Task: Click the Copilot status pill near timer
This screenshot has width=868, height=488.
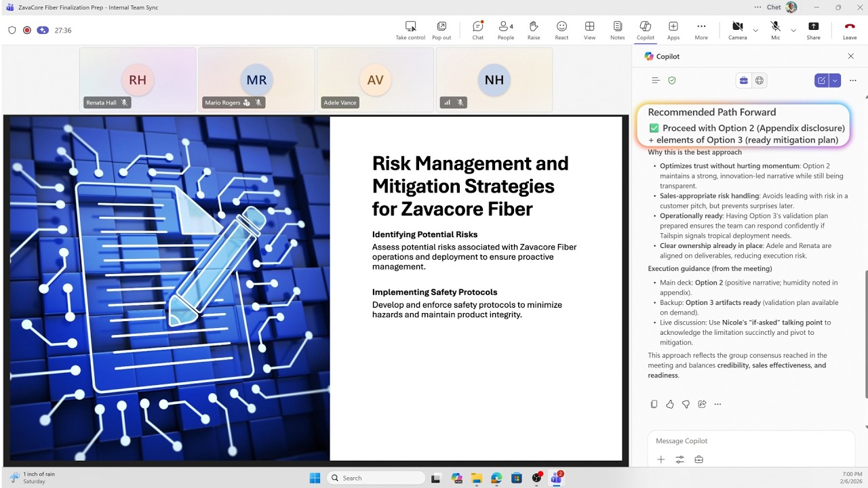Action: (43, 30)
